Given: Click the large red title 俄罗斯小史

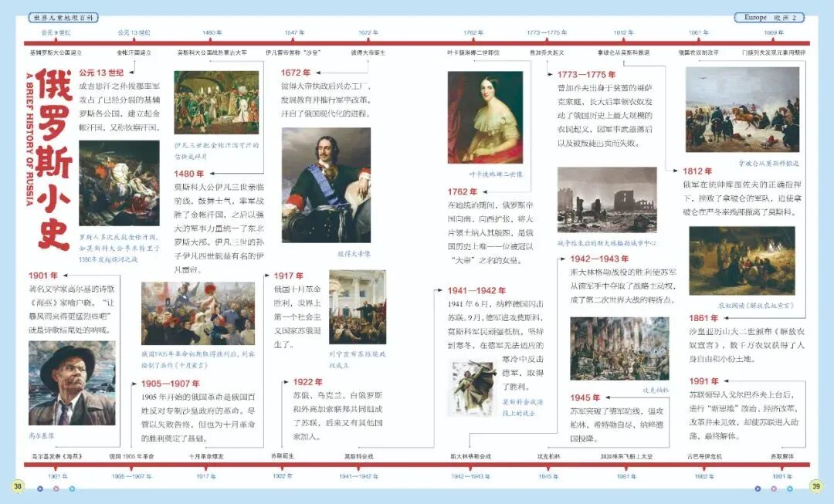Looking at the screenshot, I should [55, 160].
